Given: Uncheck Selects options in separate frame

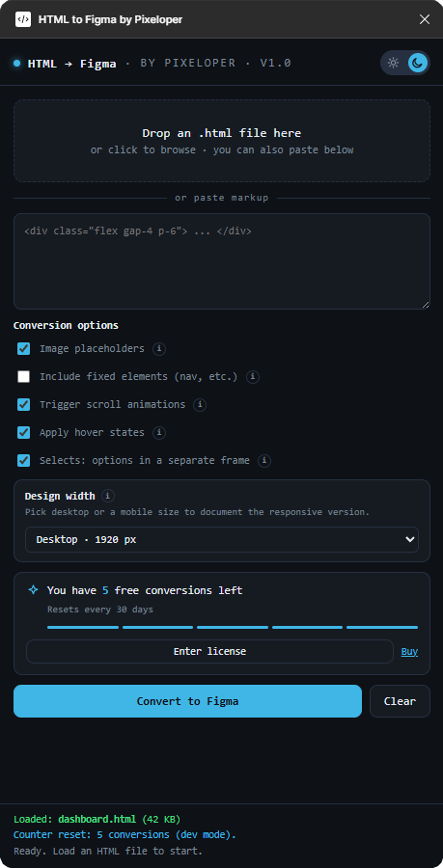Looking at the screenshot, I should tap(24, 461).
